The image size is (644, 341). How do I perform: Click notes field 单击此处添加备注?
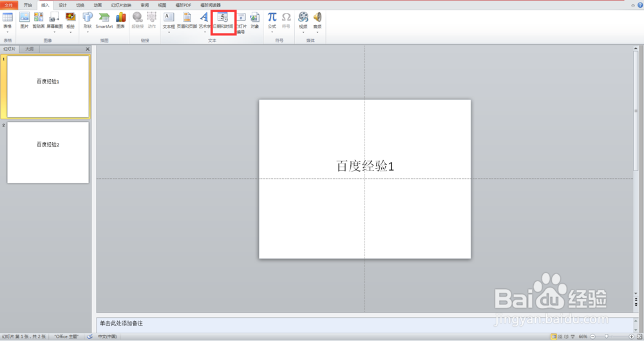click(365, 324)
